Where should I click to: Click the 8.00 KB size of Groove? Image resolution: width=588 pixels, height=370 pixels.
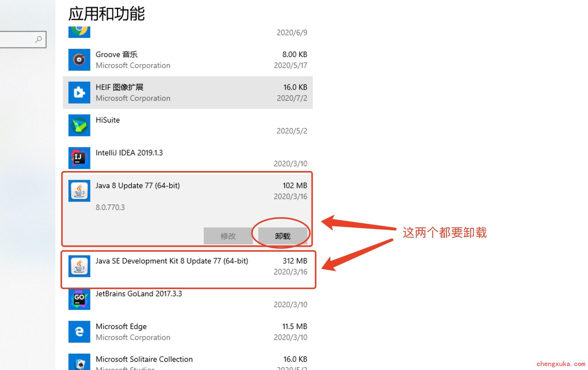pos(295,54)
